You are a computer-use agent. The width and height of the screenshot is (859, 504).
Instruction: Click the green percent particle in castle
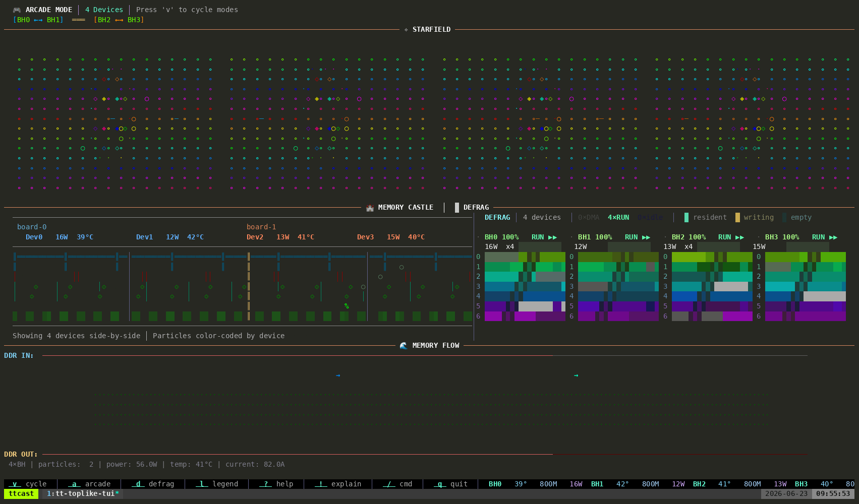[x=347, y=306]
